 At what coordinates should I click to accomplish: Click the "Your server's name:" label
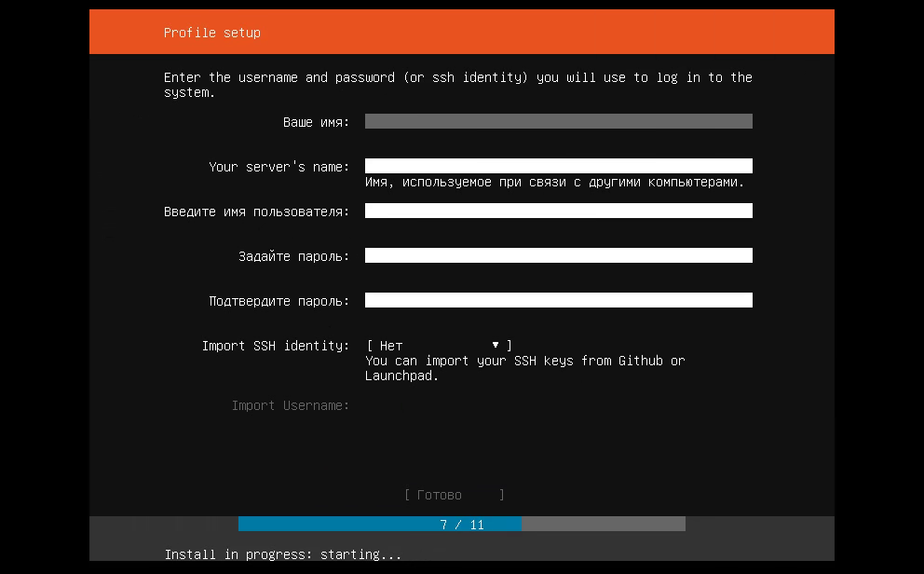click(x=279, y=167)
